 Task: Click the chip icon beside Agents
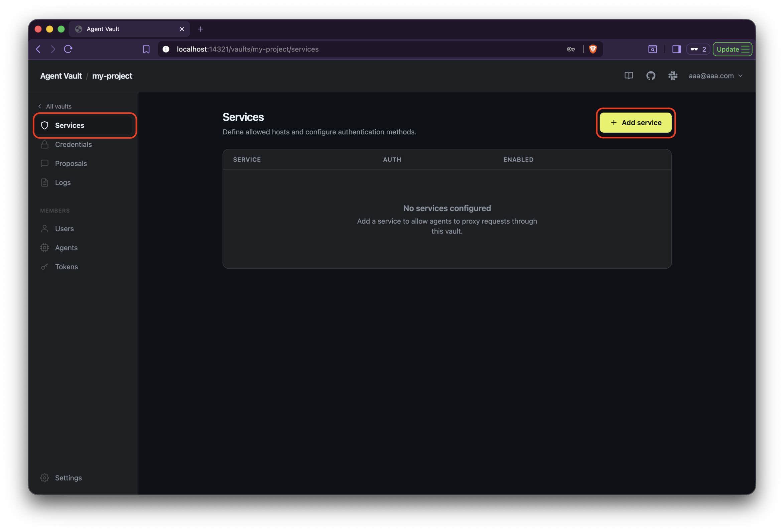point(44,248)
